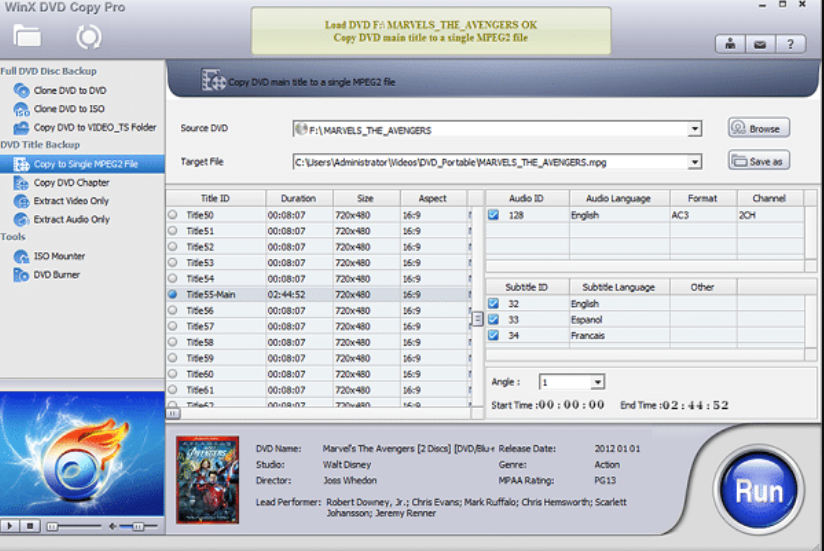Image resolution: width=824 pixels, height=551 pixels.
Task: Click the Copy DVD Chapter icon
Action: pos(22,183)
